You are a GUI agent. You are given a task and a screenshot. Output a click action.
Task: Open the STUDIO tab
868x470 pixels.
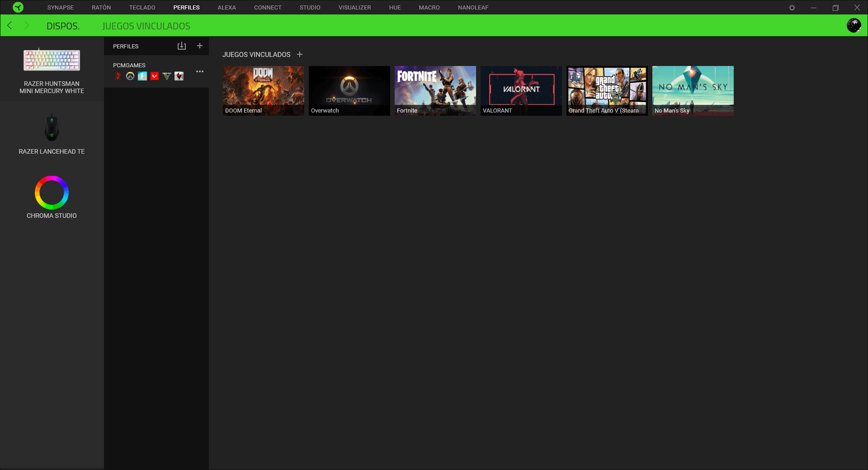click(x=310, y=8)
